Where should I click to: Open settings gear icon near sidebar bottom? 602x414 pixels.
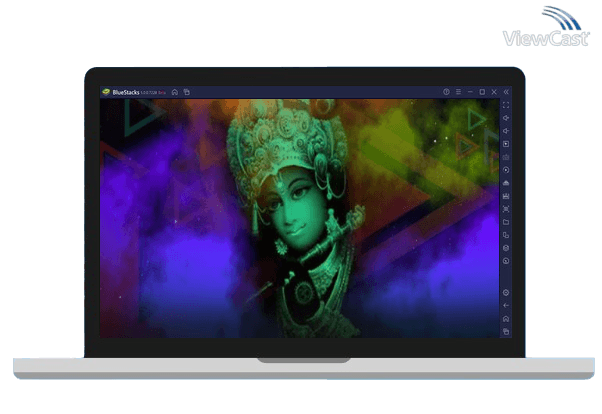[506, 293]
